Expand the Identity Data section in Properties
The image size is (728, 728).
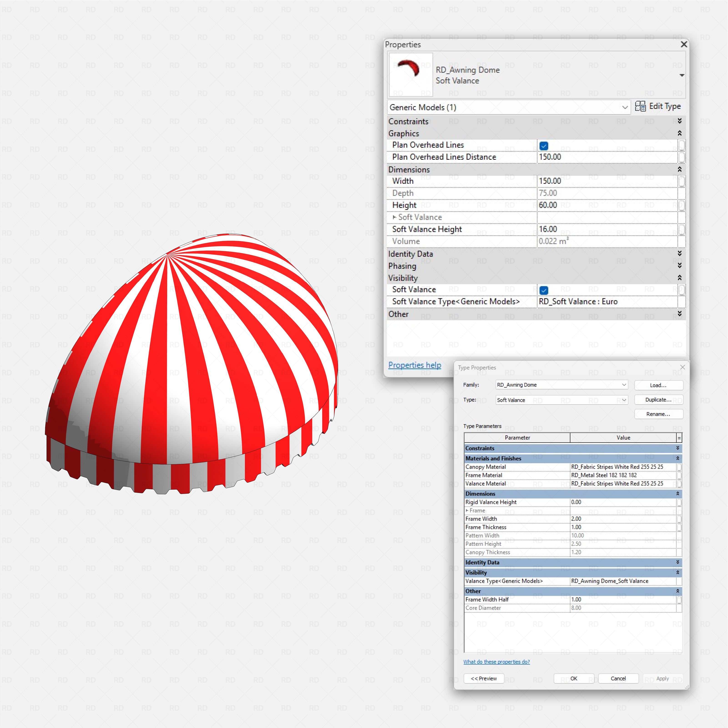(679, 254)
